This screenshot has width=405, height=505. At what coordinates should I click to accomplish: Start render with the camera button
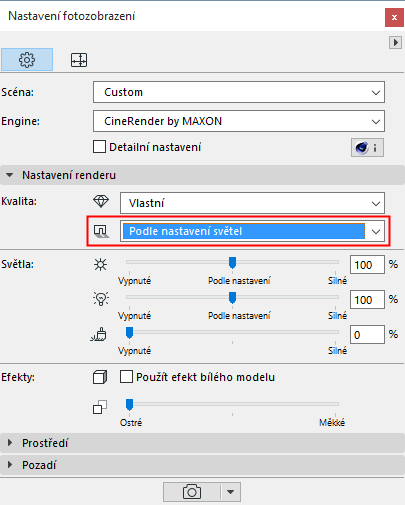192,492
